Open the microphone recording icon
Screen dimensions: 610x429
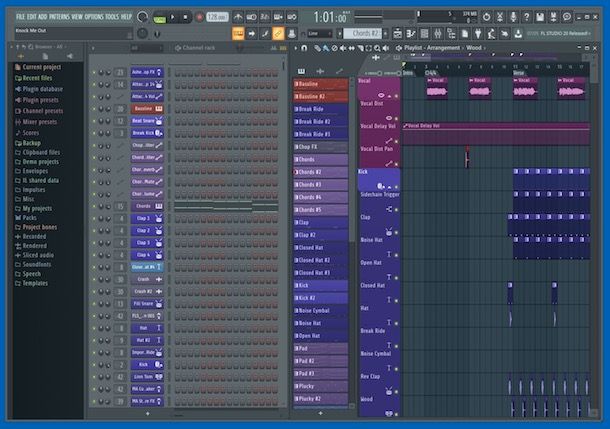click(x=513, y=17)
